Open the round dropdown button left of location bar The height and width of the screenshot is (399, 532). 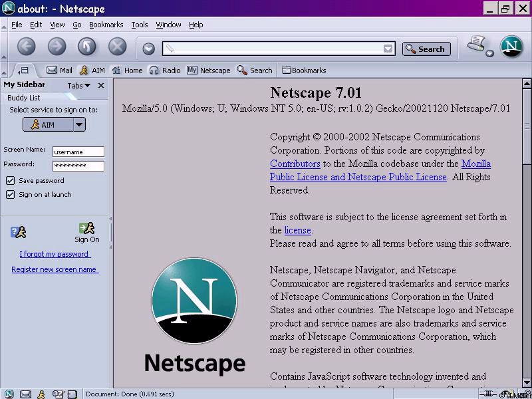click(x=148, y=49)
